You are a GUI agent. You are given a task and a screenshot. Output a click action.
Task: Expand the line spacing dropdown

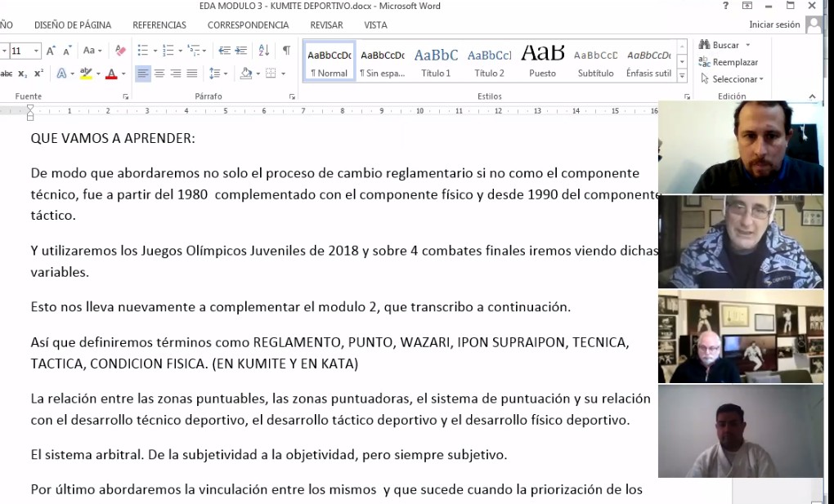(226, 74)
